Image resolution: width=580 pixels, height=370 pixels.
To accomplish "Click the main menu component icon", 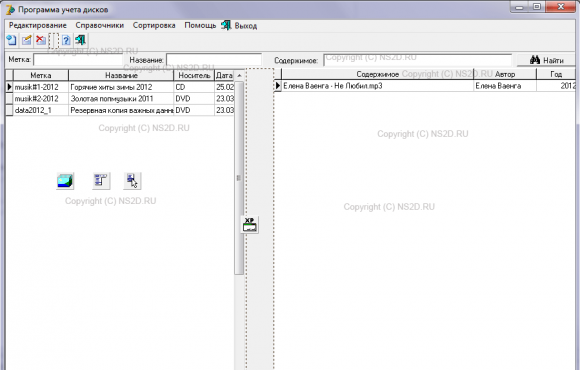I will click(x=101, y=181).
